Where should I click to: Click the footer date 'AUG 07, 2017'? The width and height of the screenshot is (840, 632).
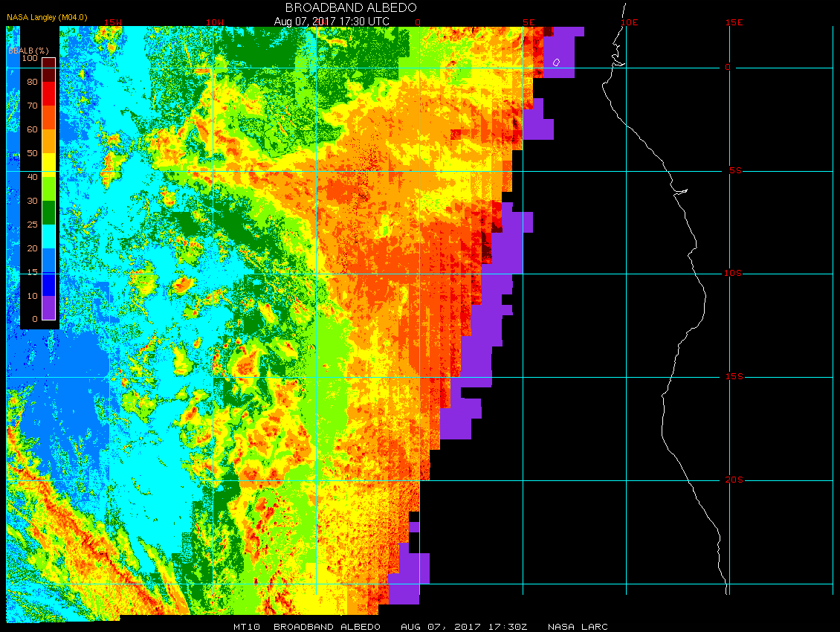pyautogui.click(x=440, y=627)
